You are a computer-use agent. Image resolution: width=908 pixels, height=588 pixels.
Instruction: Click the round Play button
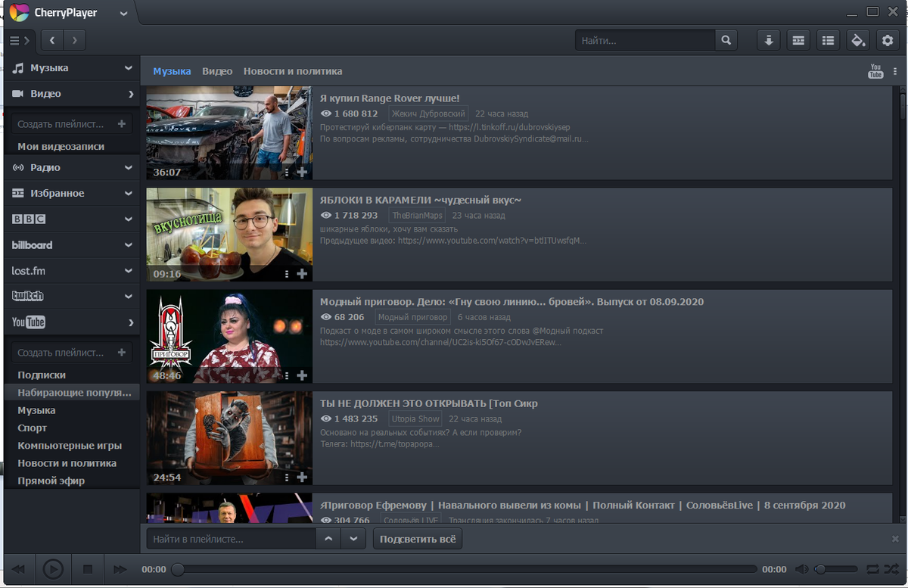coord(52,569)
